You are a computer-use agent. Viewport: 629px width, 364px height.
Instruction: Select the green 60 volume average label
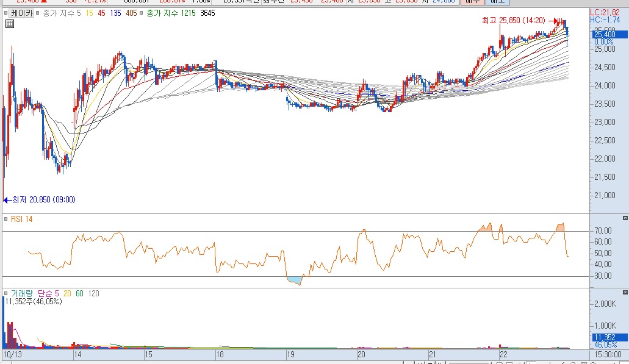(79, 293)
